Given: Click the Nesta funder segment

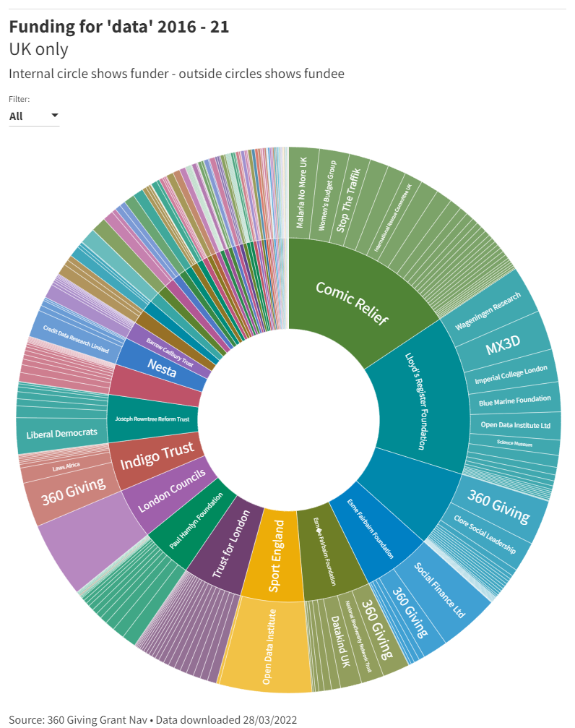Looking at the screenshot, I should (163, 368).
